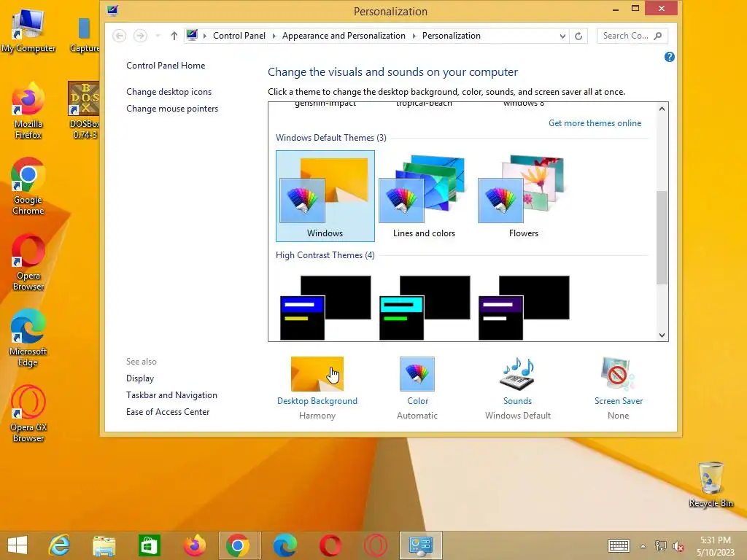Click the Control Panel taskbar button
The width and height of the screenshot is (747, 560).
421,545
